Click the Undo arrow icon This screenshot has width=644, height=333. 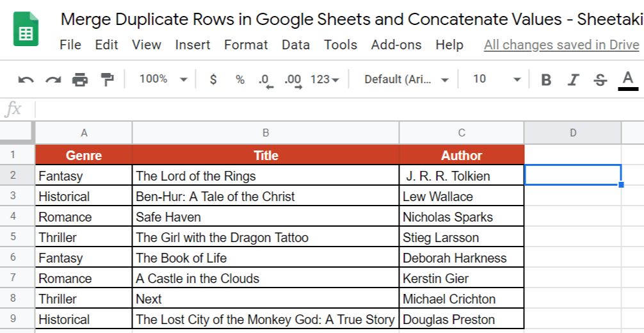tap(26, 79)
